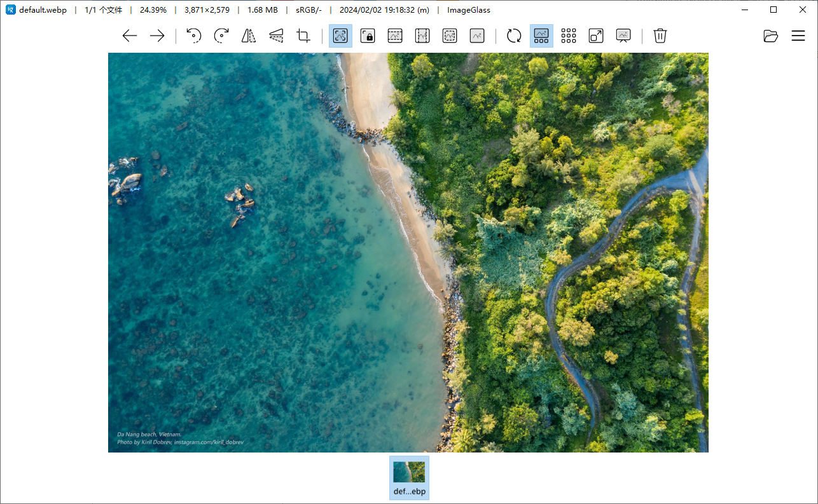This screenshot has height=504, width=818.
Task: Go to the previous image
Action: click(x=130, y=36)
